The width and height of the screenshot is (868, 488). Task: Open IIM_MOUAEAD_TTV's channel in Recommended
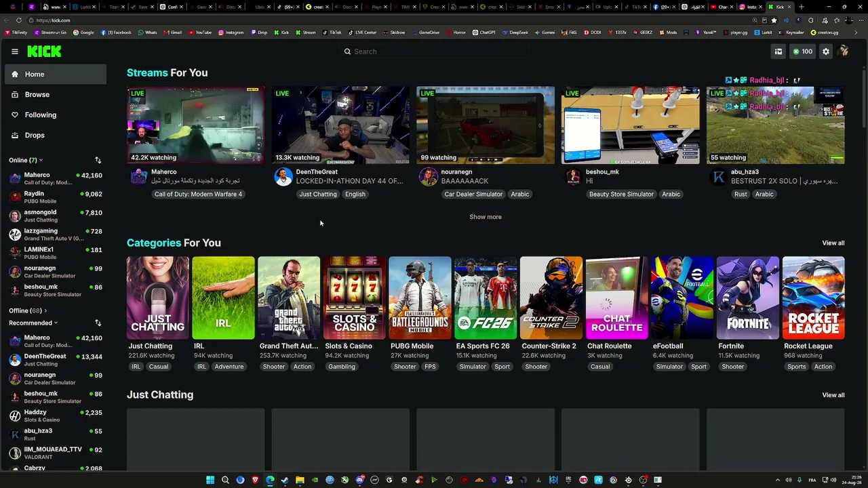tap(56, 453)
